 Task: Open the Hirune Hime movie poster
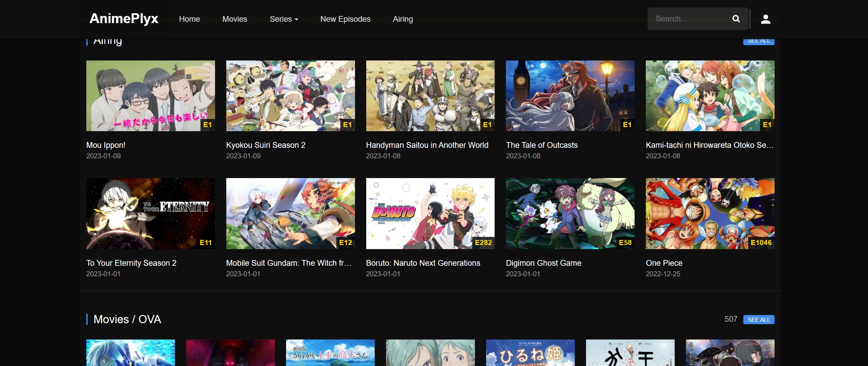[530, 353]
